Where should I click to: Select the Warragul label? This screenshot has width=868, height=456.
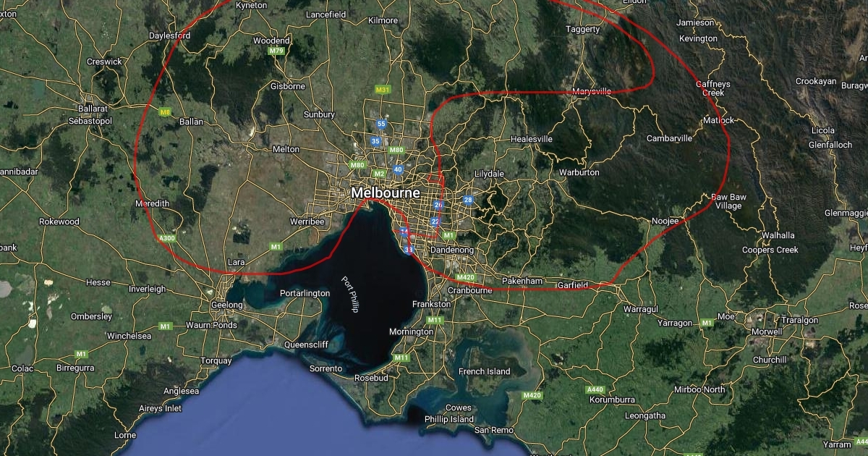point(641,309)
